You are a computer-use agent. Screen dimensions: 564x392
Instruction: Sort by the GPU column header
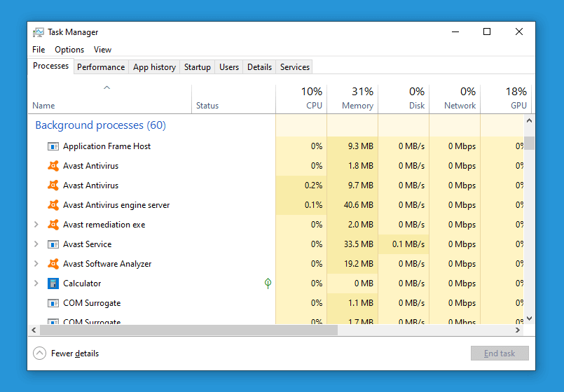tap(506, 99)
